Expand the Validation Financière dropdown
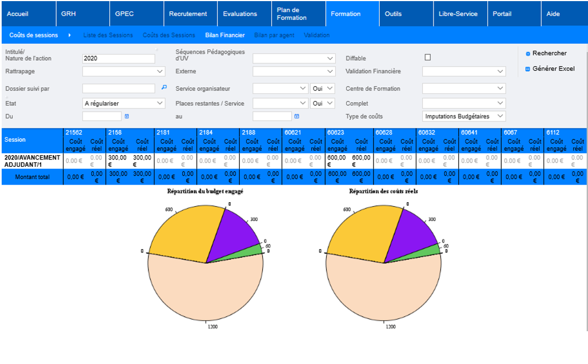 [464, 72]
